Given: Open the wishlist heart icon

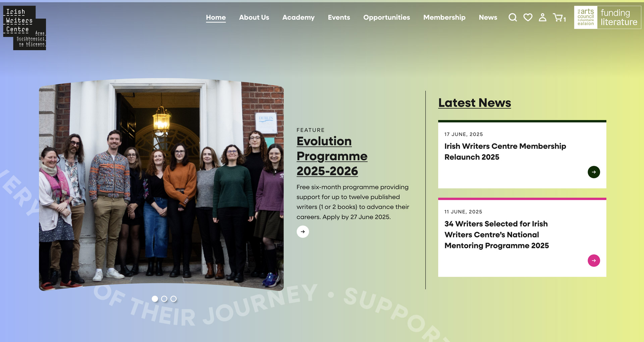Looking at the screenshot, I should 528,17.
